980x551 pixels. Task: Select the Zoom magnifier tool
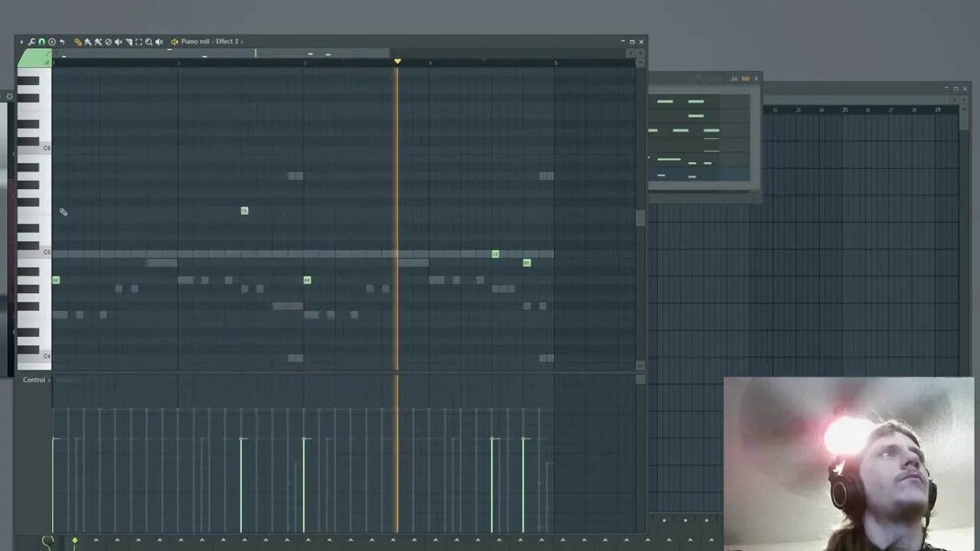click(149, 41)
